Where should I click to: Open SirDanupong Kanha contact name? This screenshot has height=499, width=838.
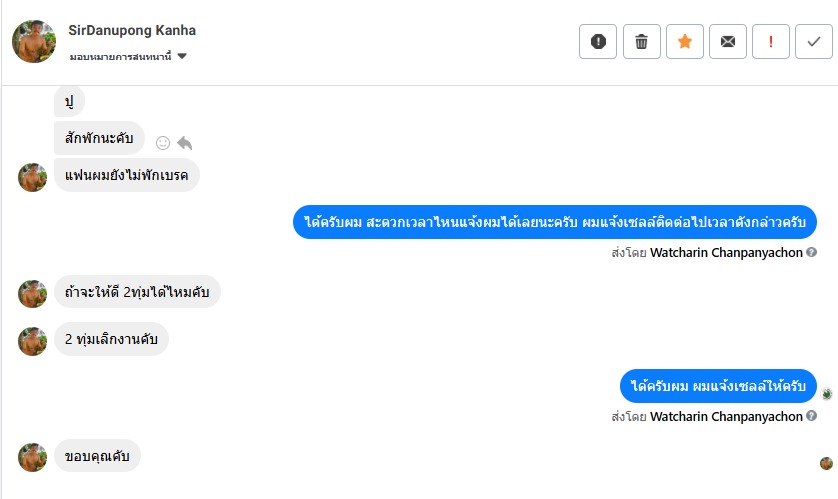[x=132, y=30]
